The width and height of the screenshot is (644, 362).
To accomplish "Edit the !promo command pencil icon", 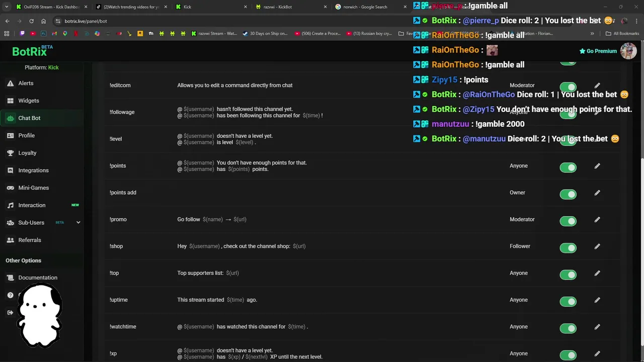I will click(597, 219).
